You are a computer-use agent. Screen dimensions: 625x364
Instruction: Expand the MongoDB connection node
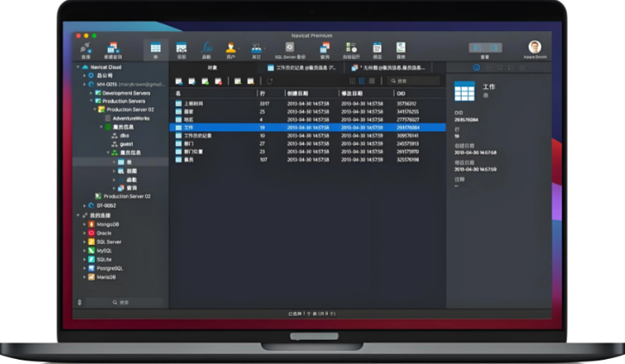[x=84, y=224]
